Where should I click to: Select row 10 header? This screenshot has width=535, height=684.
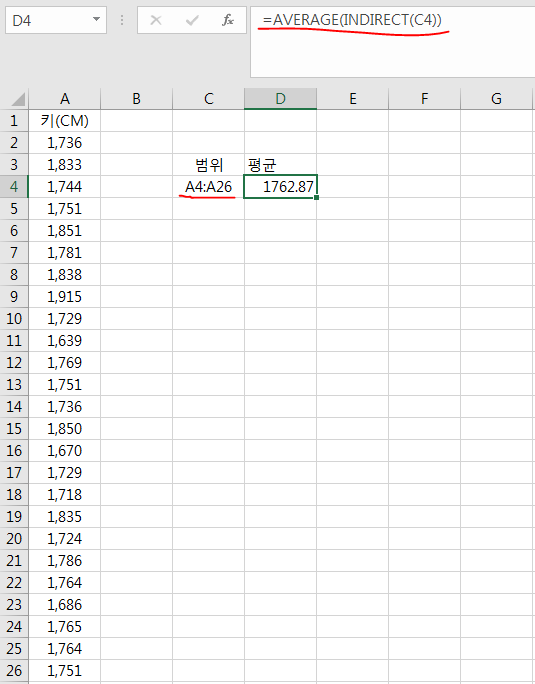14,319
